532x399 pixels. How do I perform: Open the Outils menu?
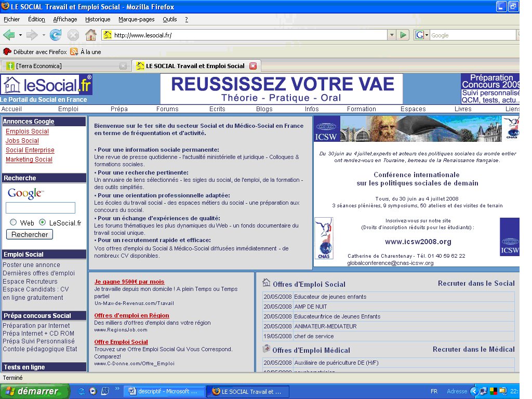(x=170, y=19)
